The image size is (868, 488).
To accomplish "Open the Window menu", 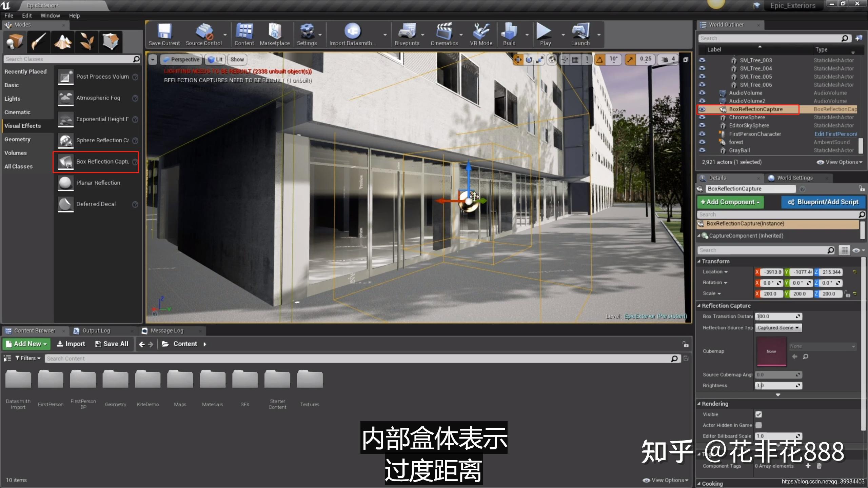I will pyautogui.click(x=50, y=16).
